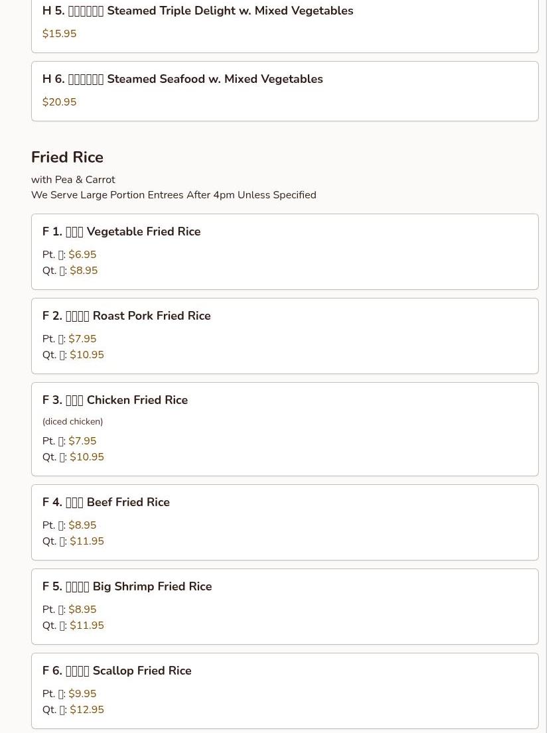Click the "(diced chicken)" description text
This screenshot has height=733, width=560.
click(x=72, y=422)
